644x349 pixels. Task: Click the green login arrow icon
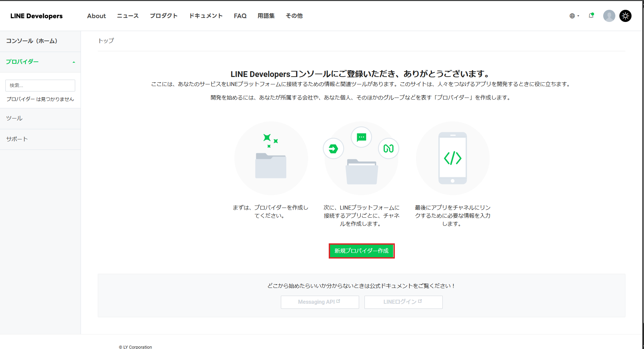coord(333,149)
